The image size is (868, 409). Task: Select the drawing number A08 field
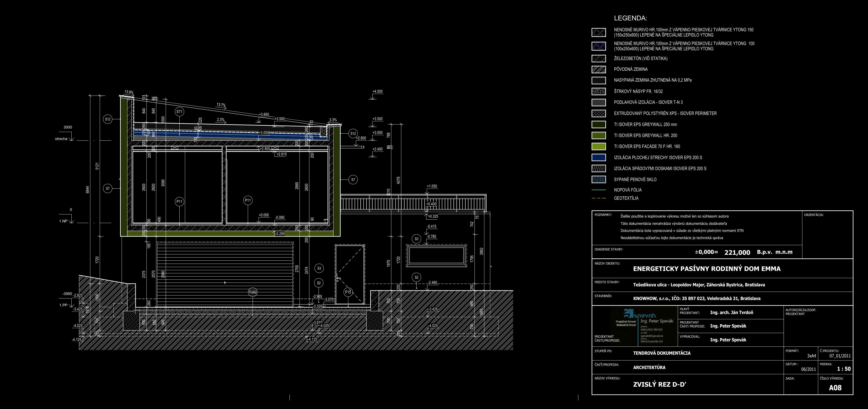tap(835, 388)
